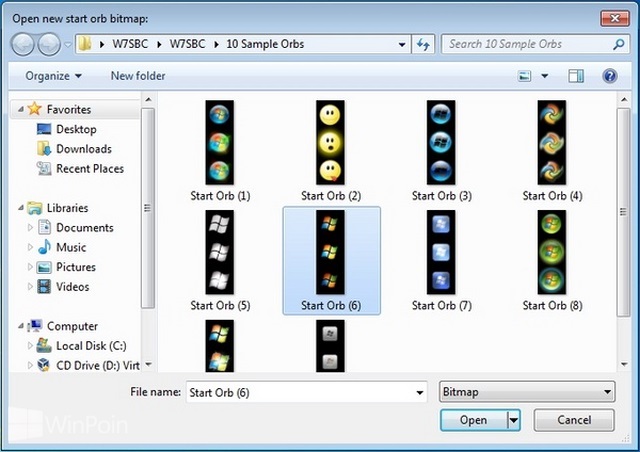Viewport: 640px width, 452px height.
Task: Open the Bitmap file type dropdown
Action: point(527,392)
